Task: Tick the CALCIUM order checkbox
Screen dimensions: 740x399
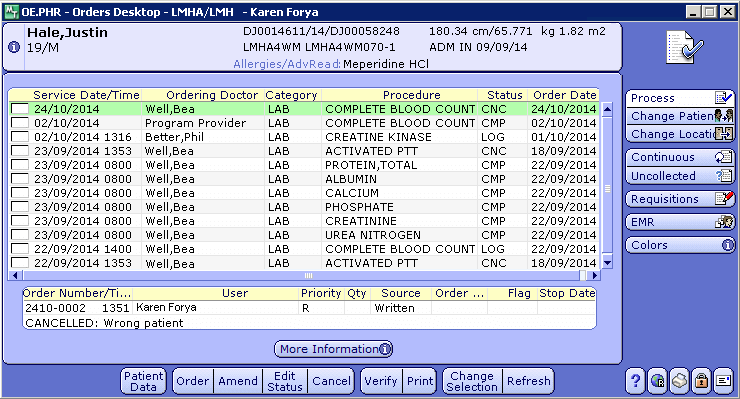Action: (x=20, y=193)
